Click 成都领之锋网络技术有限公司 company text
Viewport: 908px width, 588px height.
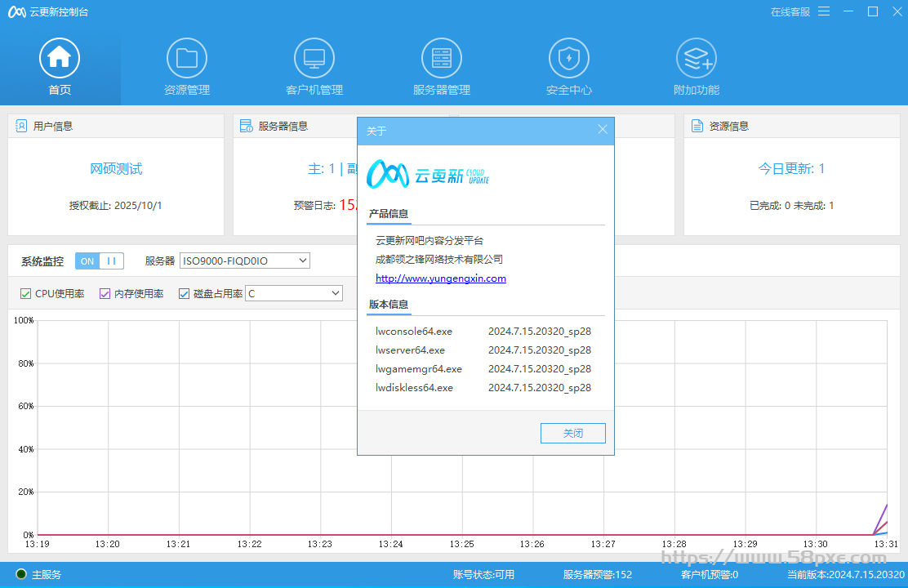(439, 259)
